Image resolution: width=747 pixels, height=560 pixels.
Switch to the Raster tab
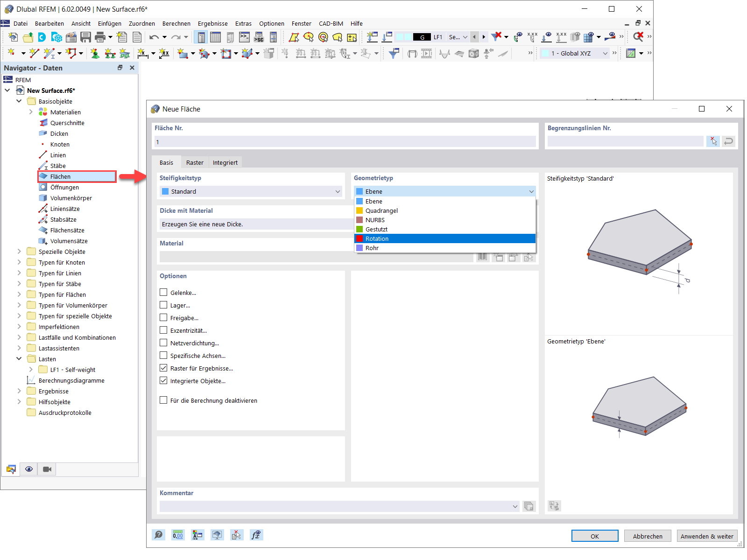(x=195, y=162)
